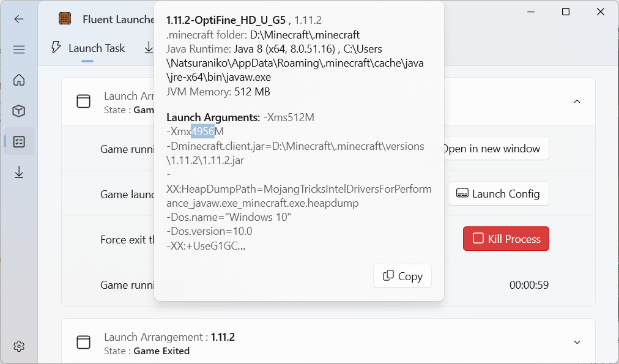
Task: Collapse the OptiFine launch arrangement with its chevron
Action: pos(576,100)
